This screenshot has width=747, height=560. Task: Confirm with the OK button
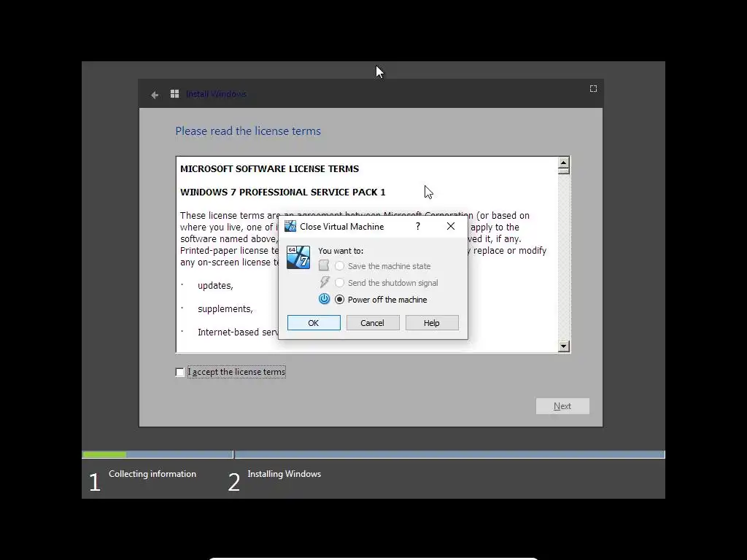[x=314, y=323]
